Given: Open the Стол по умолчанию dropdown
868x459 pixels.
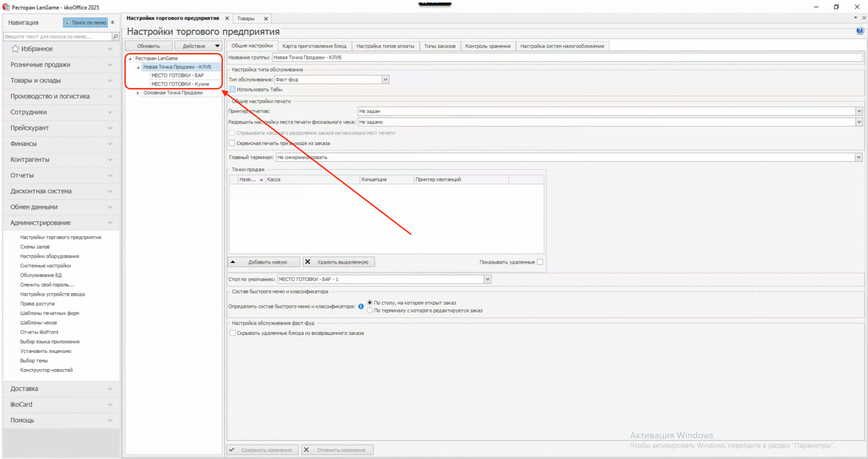Looking at the screenshot, I should 487,279.
